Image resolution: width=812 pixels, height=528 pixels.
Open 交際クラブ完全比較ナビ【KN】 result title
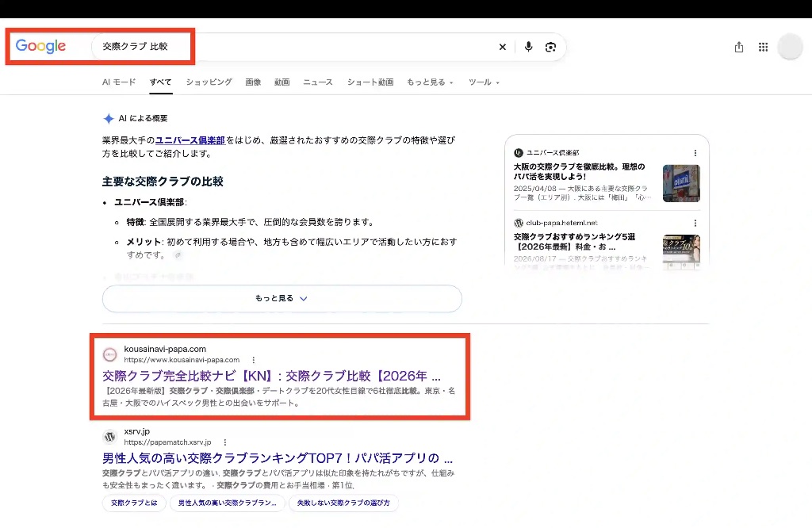click(271, 376)
